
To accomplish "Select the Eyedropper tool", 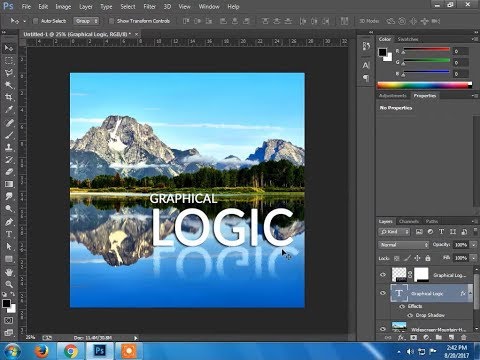I will (x=9, y=109).
